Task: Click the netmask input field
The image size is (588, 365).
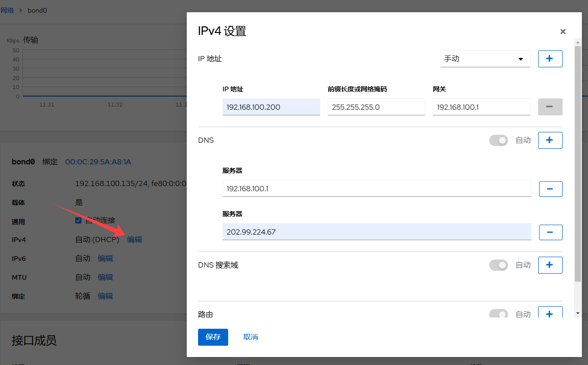Action: tap(376, 107)
